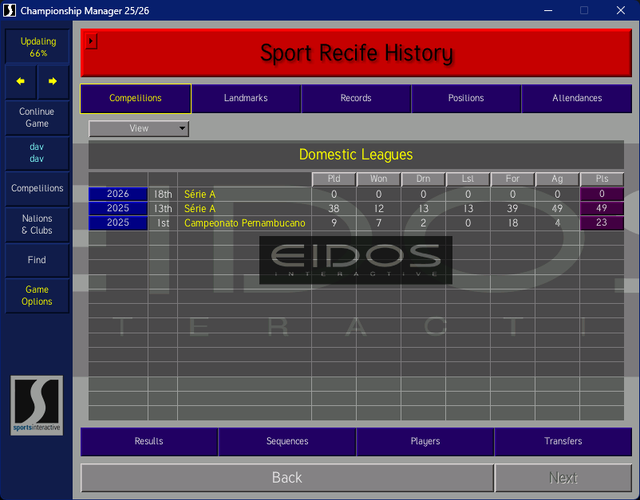The width and height of the screenshot is (640, 500).
Task: Click the 38 played cell
Action: click(334, 209)
